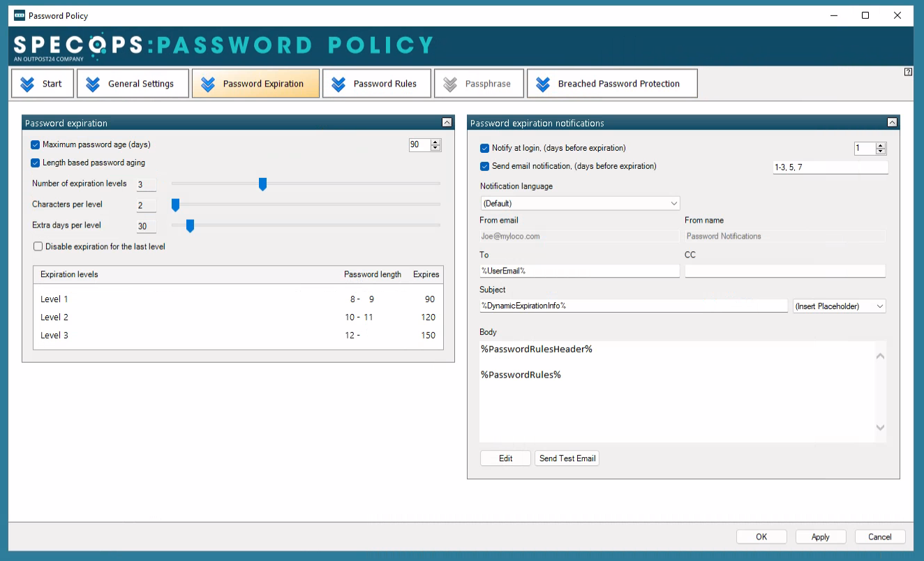
Task: Open the Start tab
Action: tap(43, 84)
